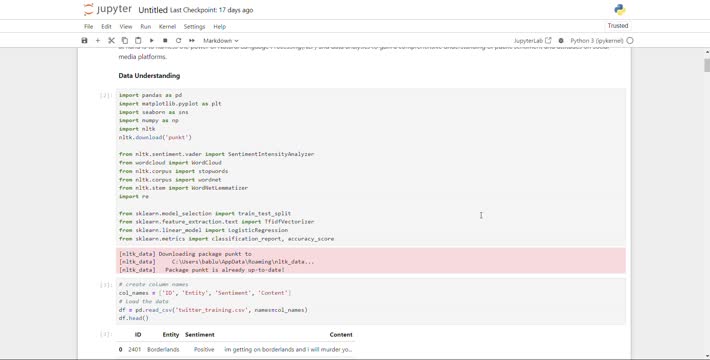The image size is (710, 360).
Task: Restart kernel and run all cells icon
Action: [192, 40]
